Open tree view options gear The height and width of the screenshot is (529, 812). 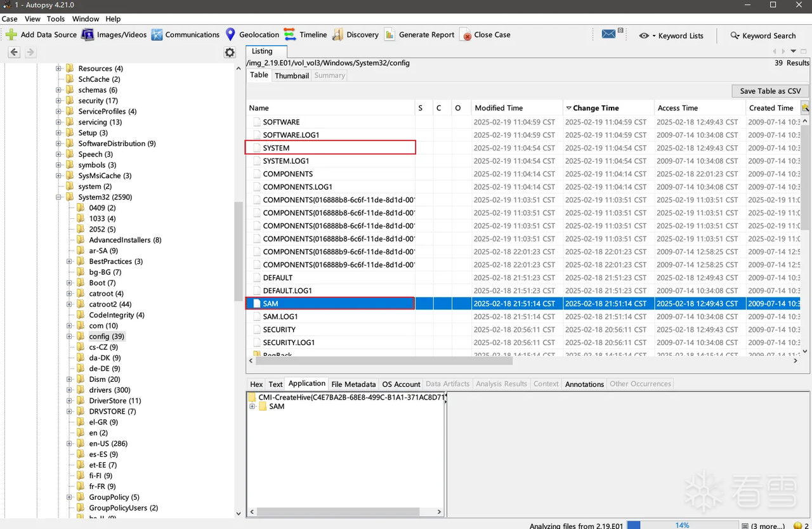point(230,53)
